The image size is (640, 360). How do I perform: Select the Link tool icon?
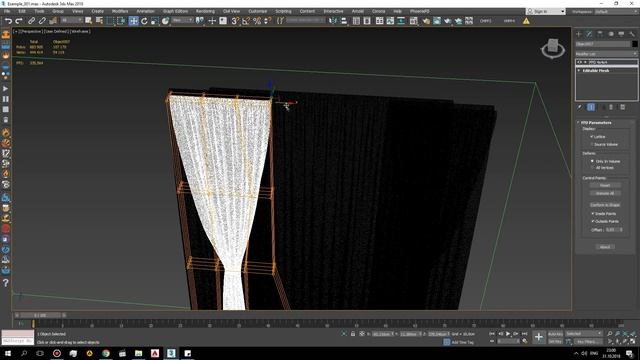(x=31, y=20)
